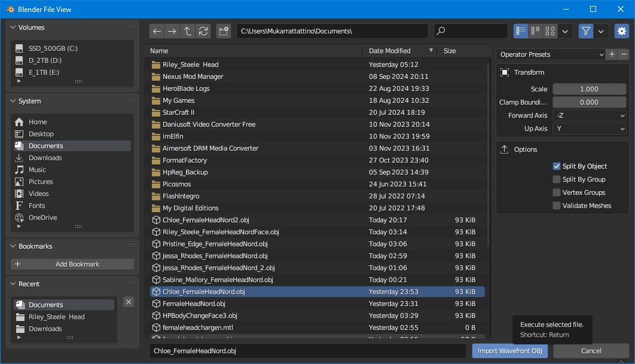Viewport: 635px width, 364px height.
Task: Open filter settings dropdown arrow
Action: click(601, 31)
